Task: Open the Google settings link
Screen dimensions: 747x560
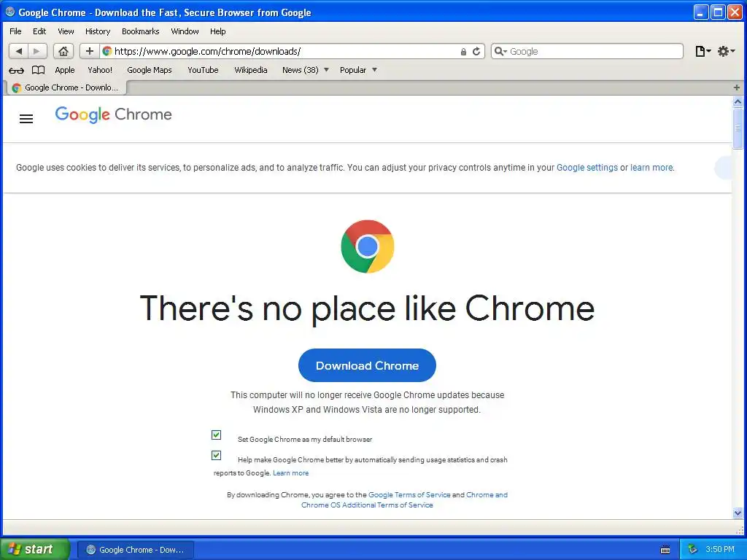Action: click(x=587, y=168)
